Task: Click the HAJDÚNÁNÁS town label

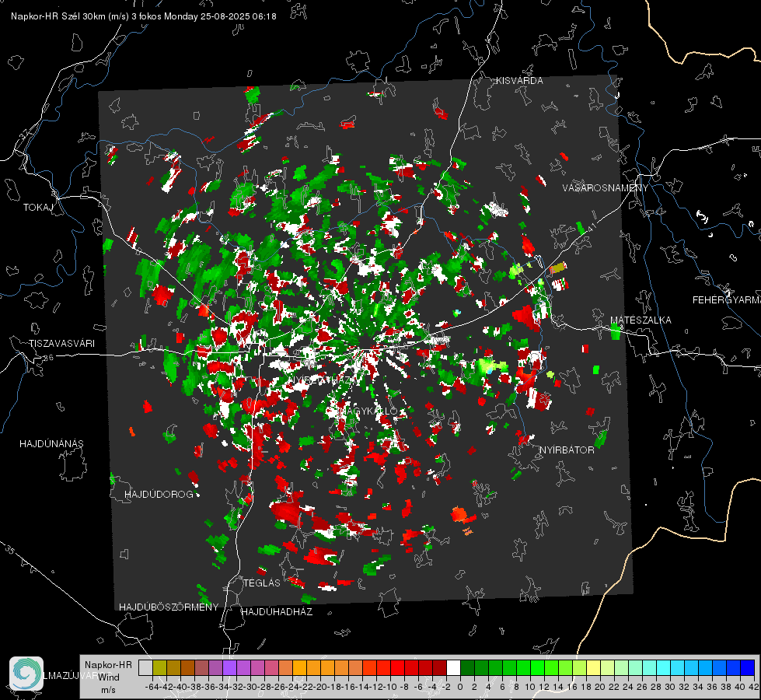Action: 51,444
